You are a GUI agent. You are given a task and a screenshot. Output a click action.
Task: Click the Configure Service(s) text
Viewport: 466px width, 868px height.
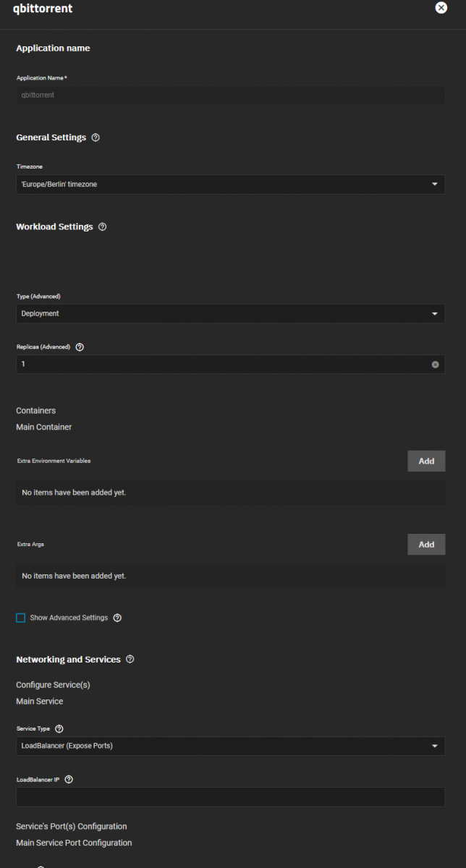(x=53, y=684)
